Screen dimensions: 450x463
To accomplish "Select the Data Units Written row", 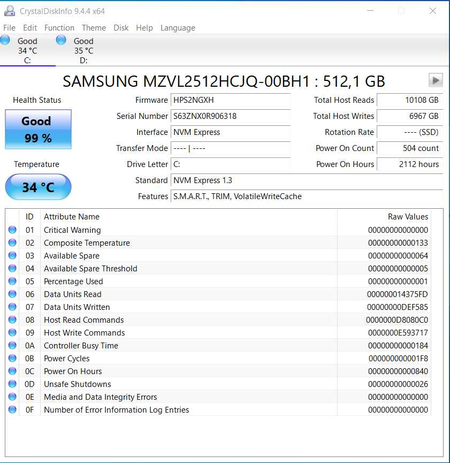I will tap(219, 307).
